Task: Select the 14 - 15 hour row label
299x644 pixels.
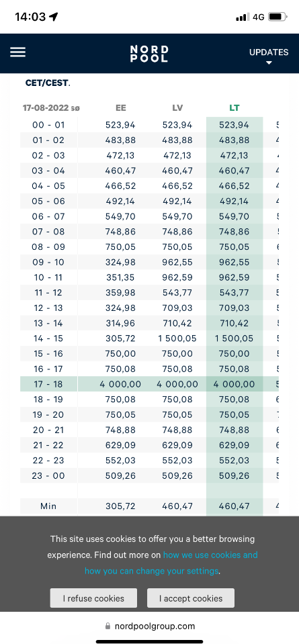Action: click(x=48, y=338)
